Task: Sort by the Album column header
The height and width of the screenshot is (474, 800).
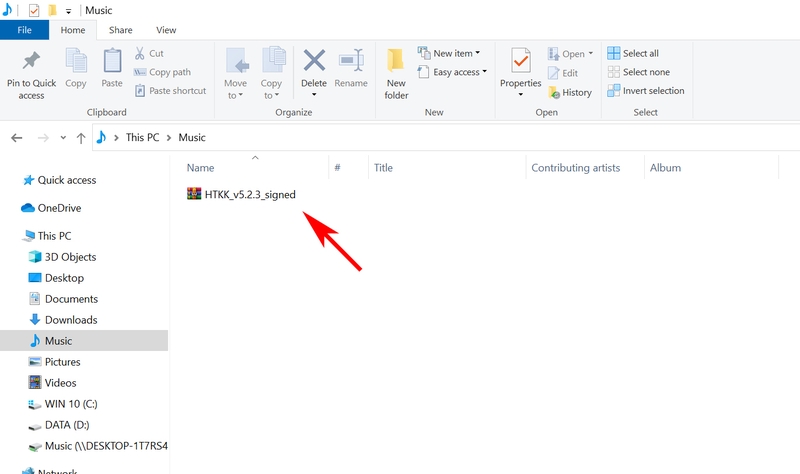Action: pos(665,167)
